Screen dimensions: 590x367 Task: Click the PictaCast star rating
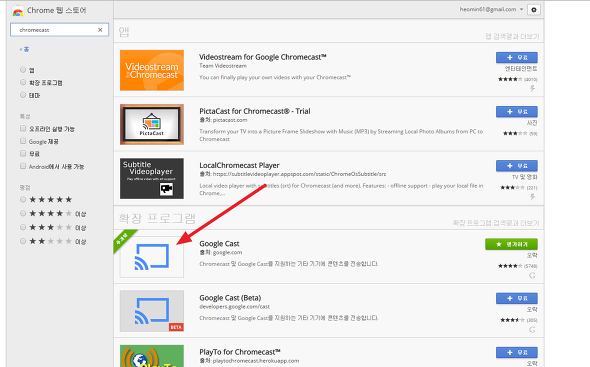coord(515,134)
